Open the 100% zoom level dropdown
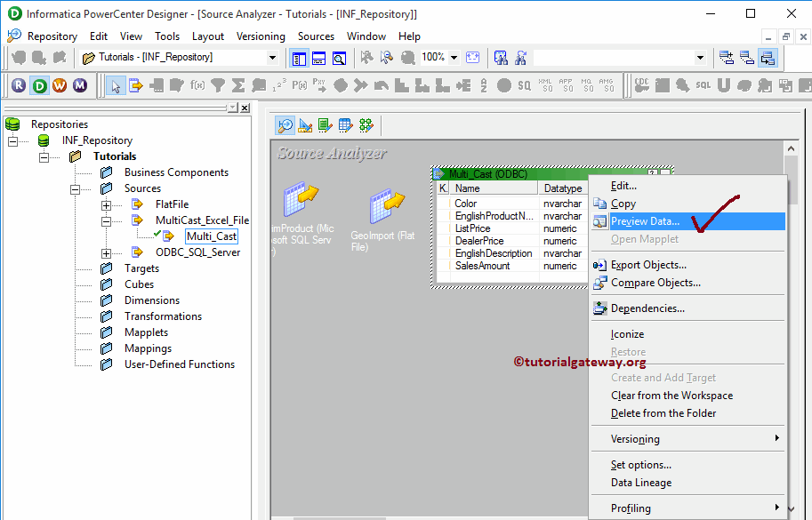The height and width of the screenshot is (520, 812). click(x=454, y=58)
